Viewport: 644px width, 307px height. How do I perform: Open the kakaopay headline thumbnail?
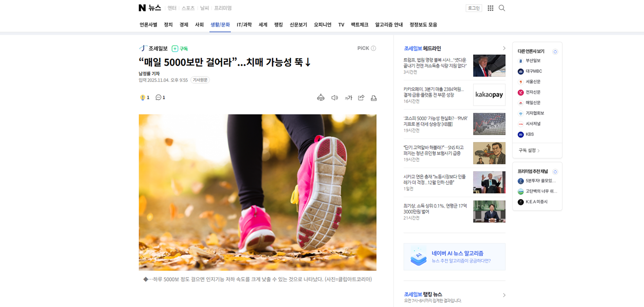click(489, 95)
